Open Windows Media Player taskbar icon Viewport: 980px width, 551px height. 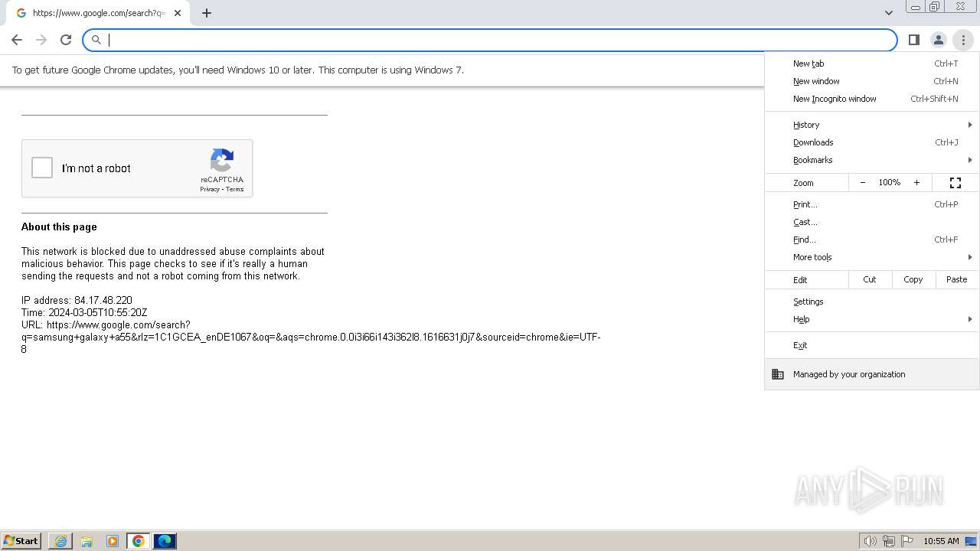(113, 541)
